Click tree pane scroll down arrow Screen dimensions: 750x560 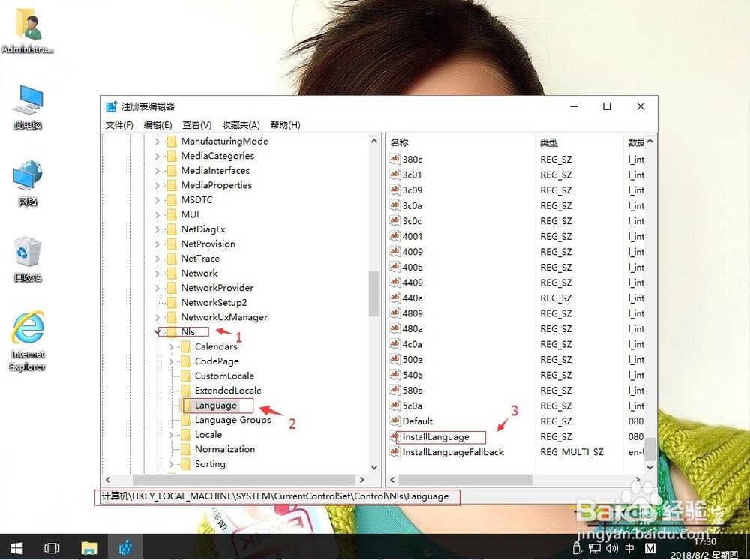coord(374,467)
